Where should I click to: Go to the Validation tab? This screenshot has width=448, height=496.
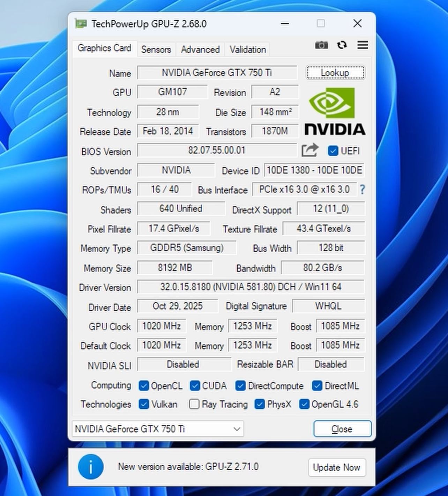(248, 50)
